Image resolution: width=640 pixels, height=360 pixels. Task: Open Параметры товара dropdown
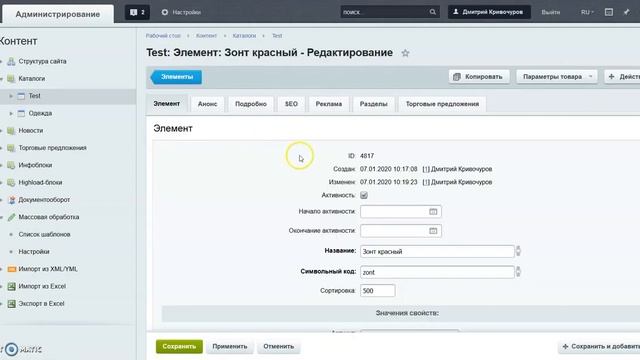(x=557, y=77)
